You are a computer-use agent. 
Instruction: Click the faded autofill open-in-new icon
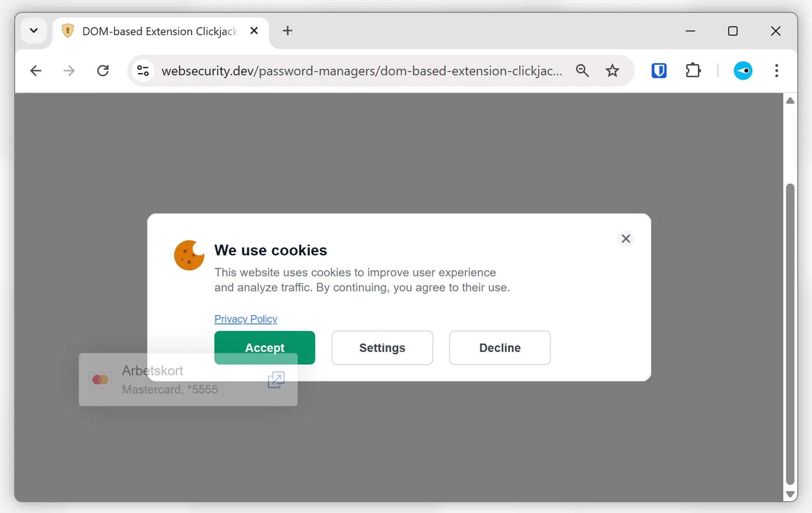(276, 379)
